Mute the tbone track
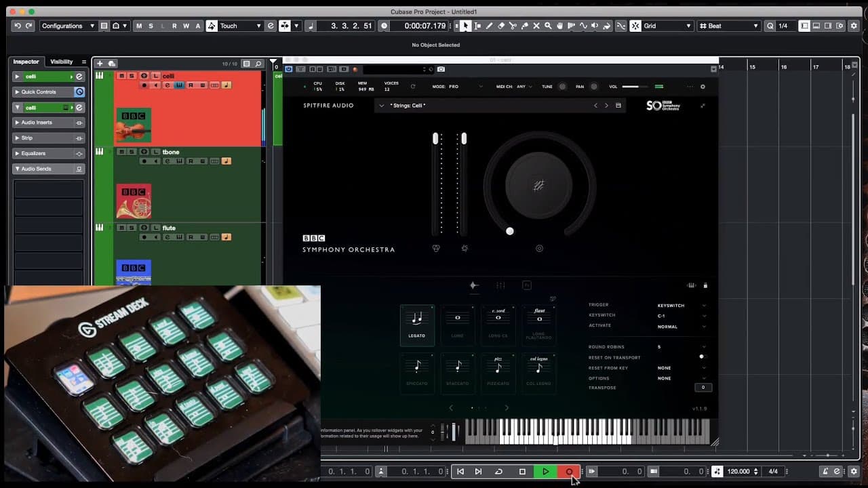 point(122,152)
